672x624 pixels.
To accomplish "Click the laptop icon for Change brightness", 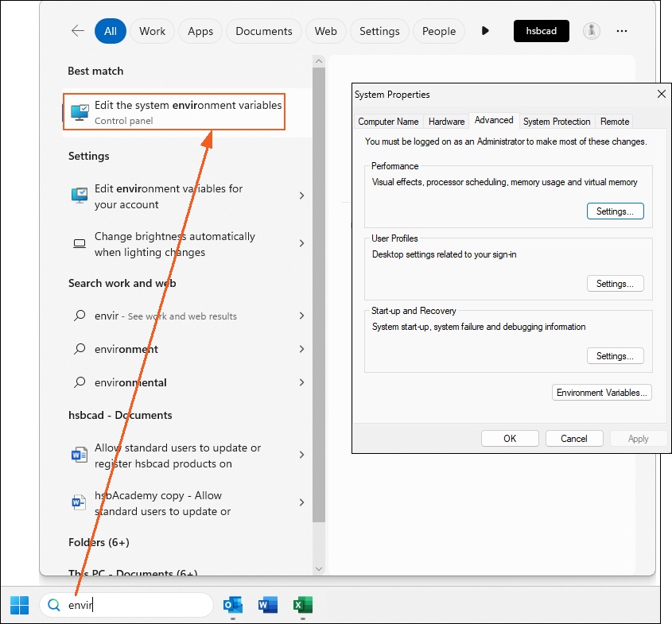I will [80, 243].
